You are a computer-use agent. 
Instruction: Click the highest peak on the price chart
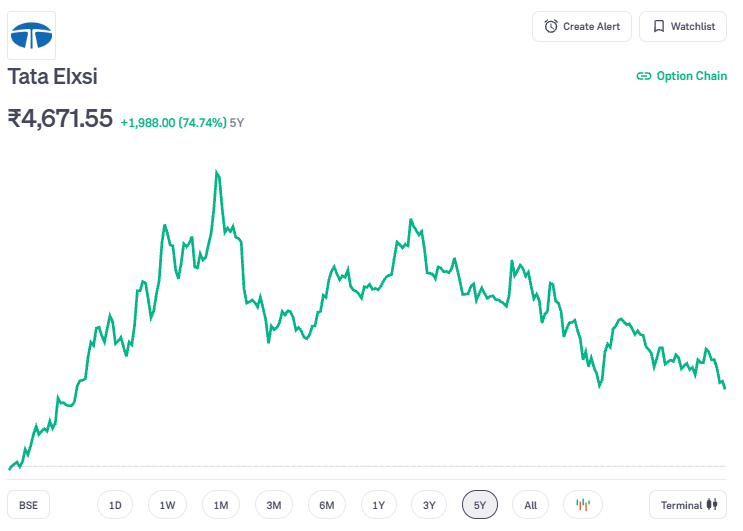point(217,173)
